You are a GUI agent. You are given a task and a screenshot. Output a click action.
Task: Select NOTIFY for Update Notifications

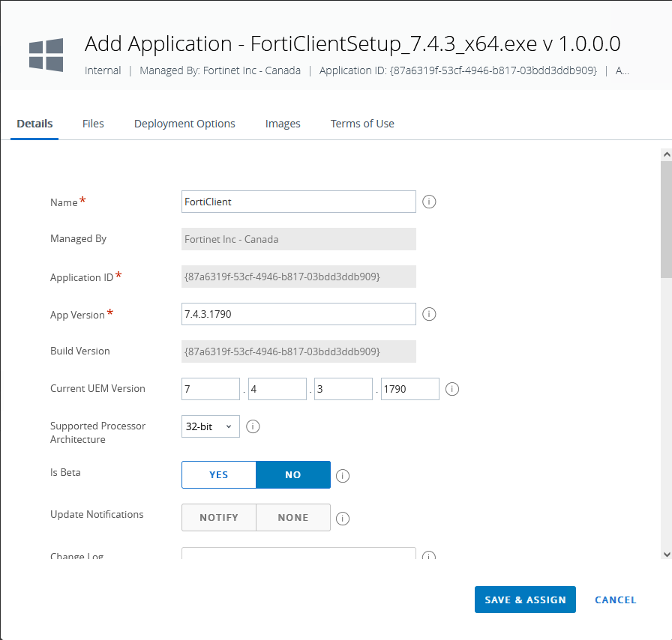point(218,518)
